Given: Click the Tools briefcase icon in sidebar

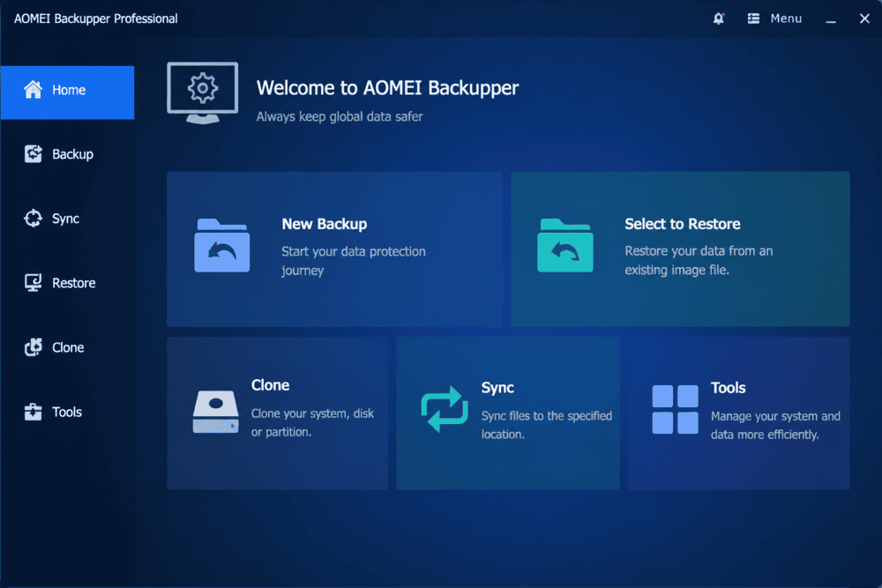Looking at the screenshot, I should [x=33, y=412].
